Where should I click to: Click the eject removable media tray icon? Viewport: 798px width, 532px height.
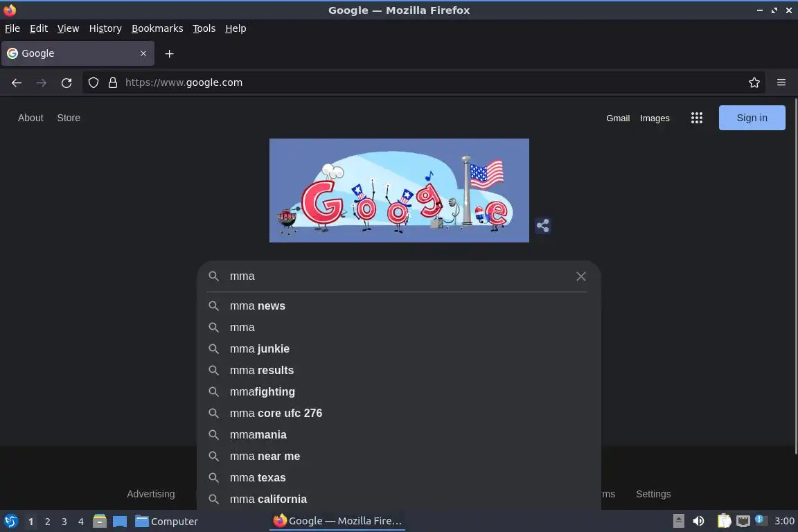[x=678, y=521]
